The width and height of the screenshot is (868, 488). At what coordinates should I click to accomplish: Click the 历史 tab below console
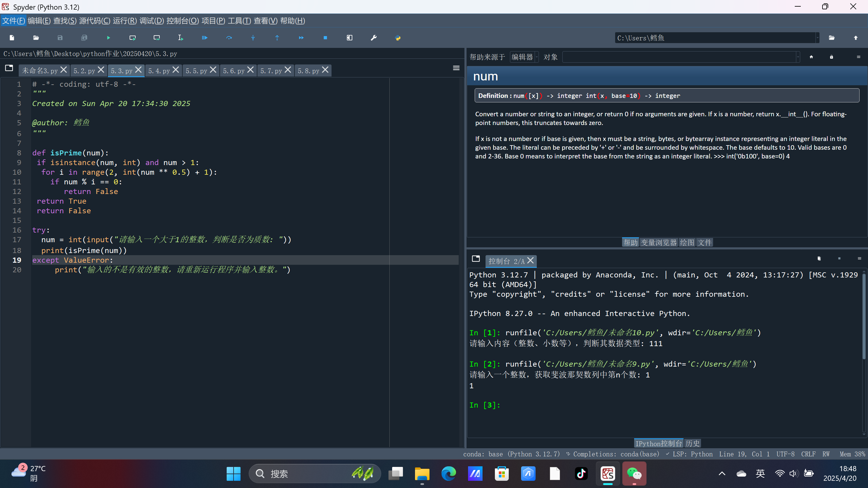click(x=693, y=443)
